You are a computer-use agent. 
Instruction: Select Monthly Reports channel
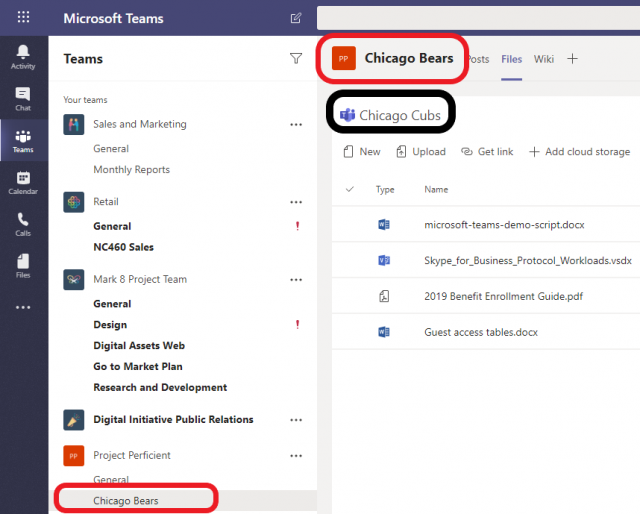(x=131, y=169)
